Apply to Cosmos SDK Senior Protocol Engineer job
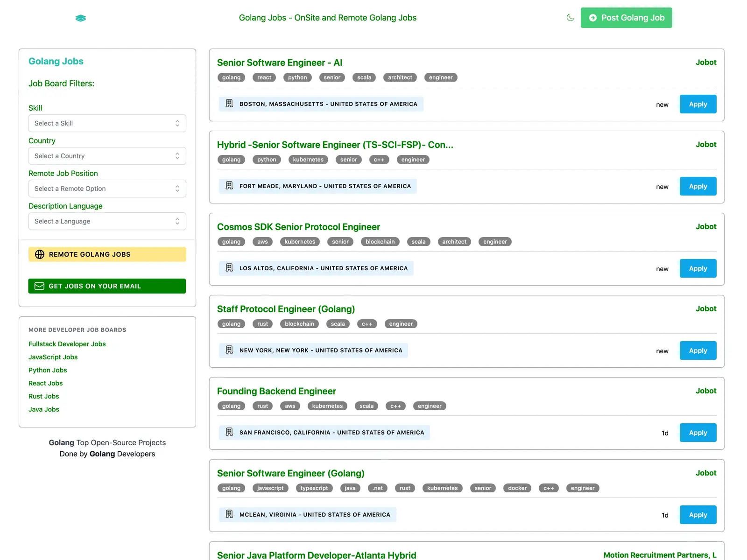This screenshot has height=560, width=747. point(698,268)
